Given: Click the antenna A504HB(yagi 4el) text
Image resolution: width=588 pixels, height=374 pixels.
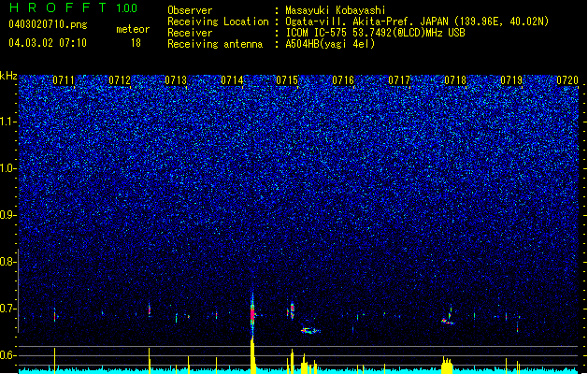Looking at the screenshot, I should (330, 44).
